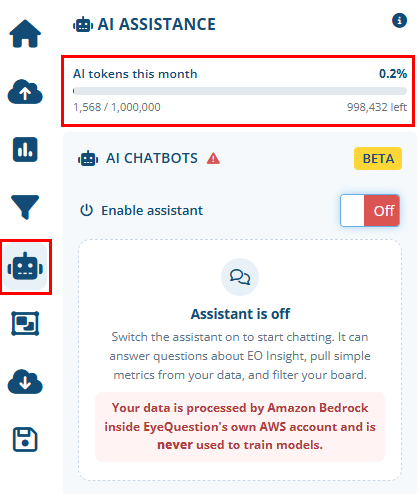
Task: Click the AI tokens progress bar
Action: 240,91
